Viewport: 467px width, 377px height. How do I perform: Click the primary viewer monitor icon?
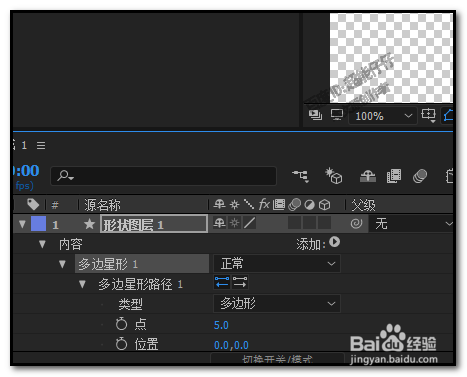click(x=337, y=115)
